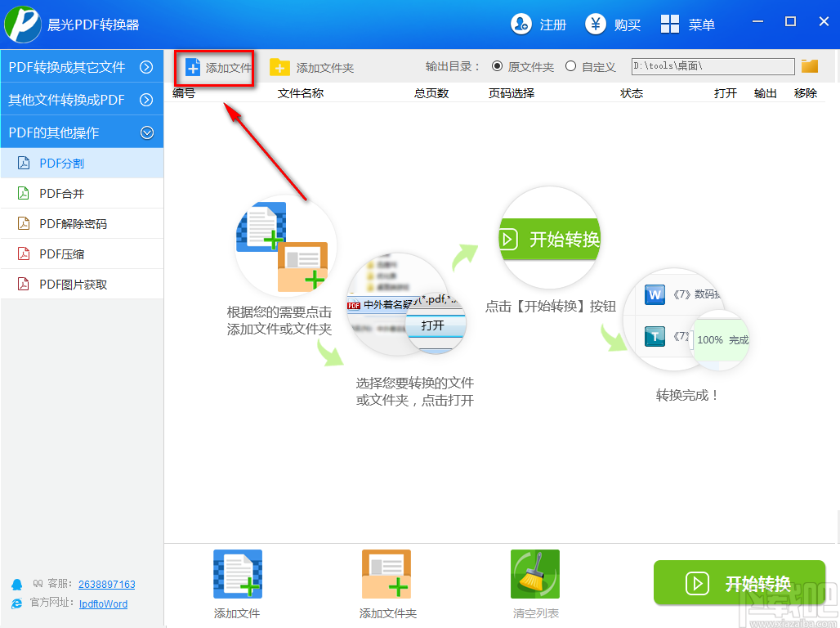Click the output path field D:\tools\桌面\
Screen dimensions: 840x628
[x=713, y=66]
